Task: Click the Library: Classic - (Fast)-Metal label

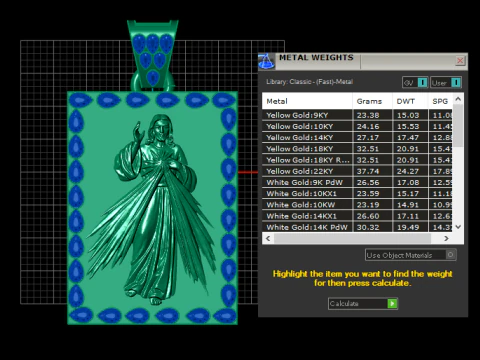Action: (x=309, y=82)
